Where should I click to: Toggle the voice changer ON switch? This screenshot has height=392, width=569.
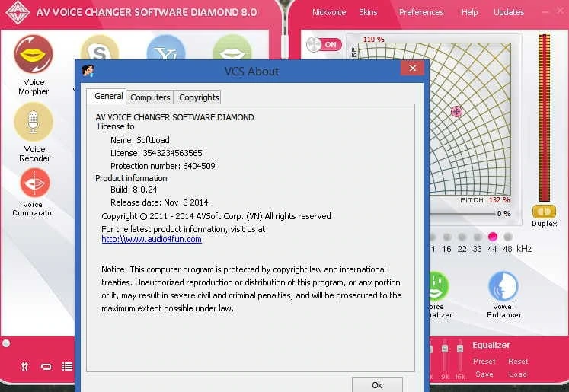(x=324, y=45)
